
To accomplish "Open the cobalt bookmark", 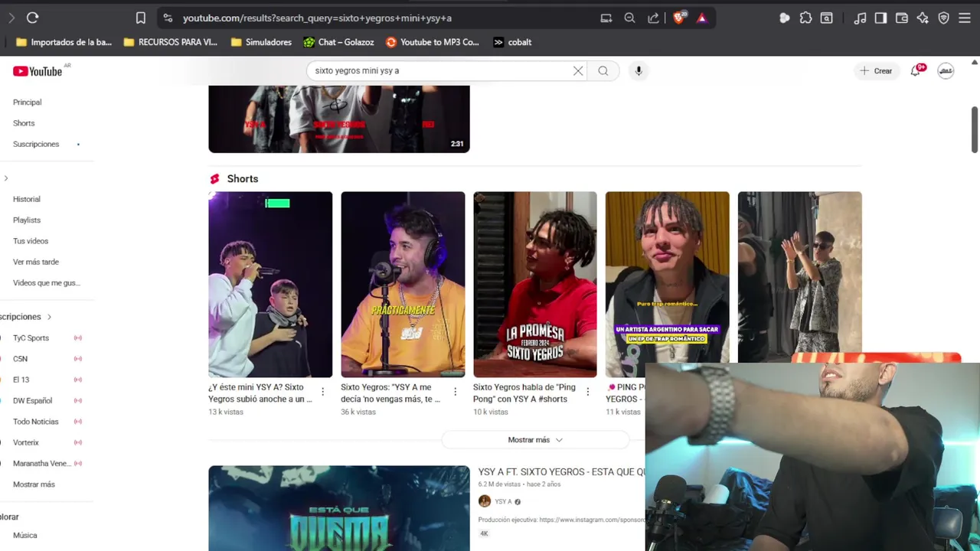I will click(512, 42).
